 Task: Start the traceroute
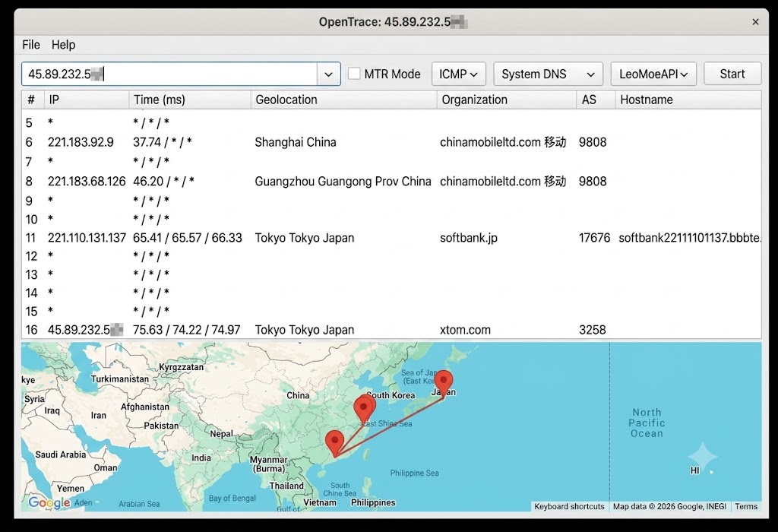point(732,74)
